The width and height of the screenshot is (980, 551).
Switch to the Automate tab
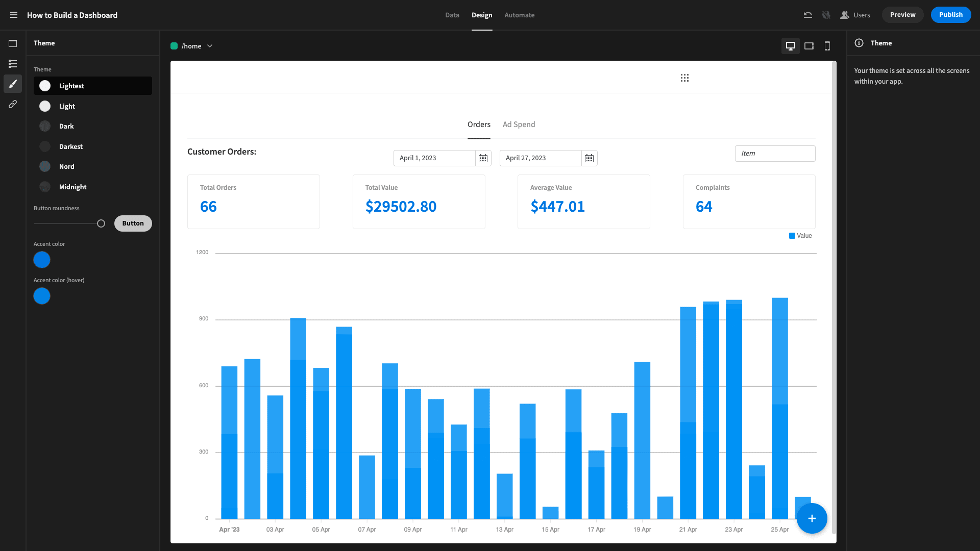(520, 15)
